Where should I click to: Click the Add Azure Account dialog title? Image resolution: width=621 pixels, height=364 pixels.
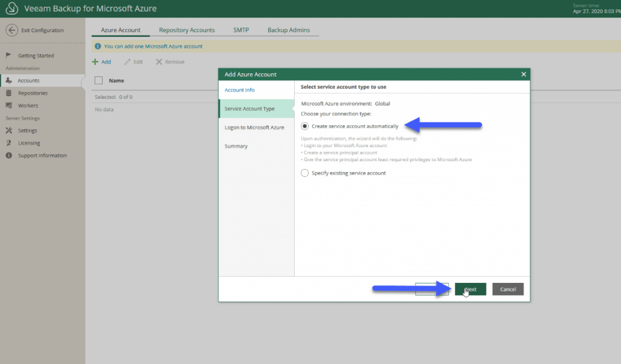coord(250,74)
